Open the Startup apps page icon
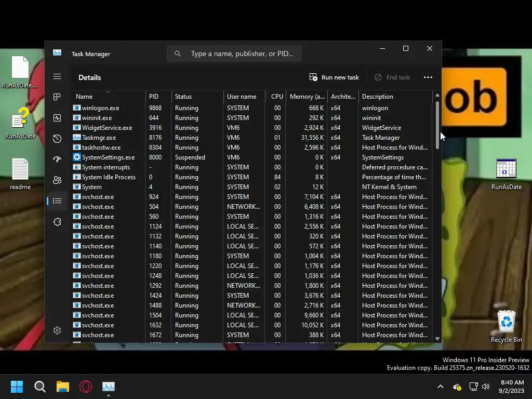The height and width of the screenshot is (399, 532). coord(57,159)
